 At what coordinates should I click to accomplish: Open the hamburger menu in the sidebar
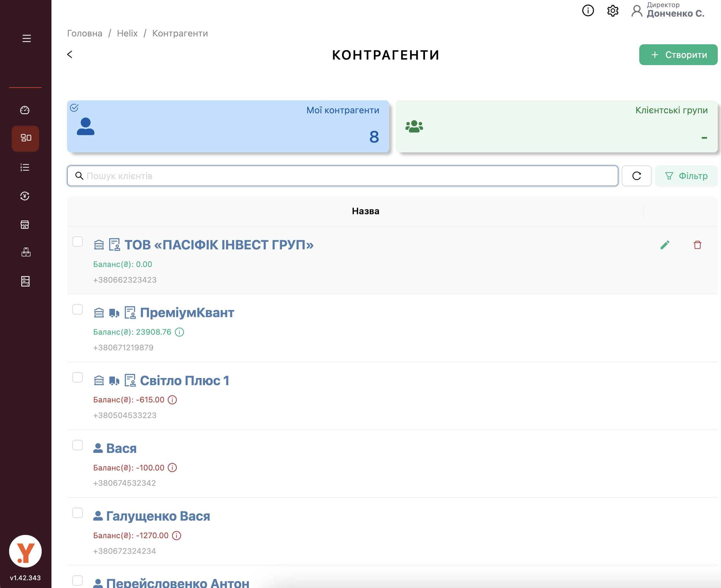[x=26, y=39]
